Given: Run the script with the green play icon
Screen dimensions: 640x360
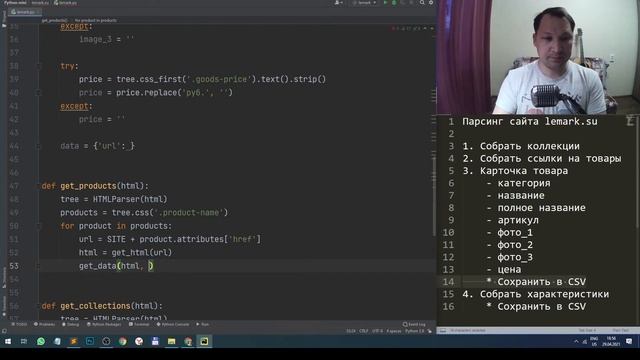Looking at the screenshot, I should pos(385,3).
